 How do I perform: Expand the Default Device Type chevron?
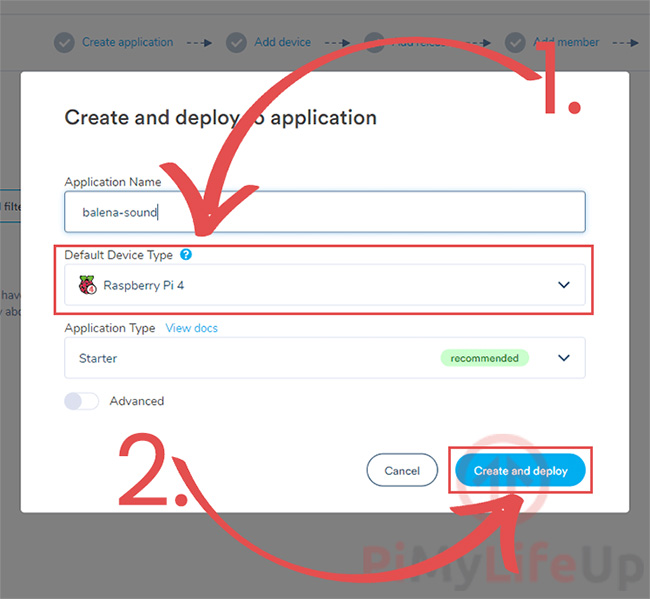pos(563,285)
